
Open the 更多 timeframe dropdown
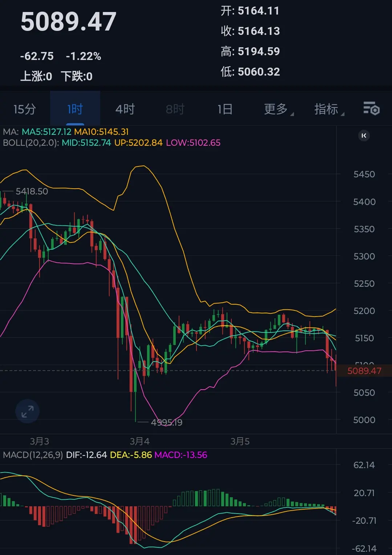[x=278, y=109]
